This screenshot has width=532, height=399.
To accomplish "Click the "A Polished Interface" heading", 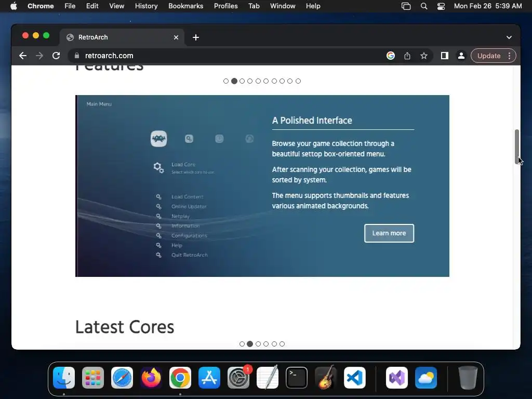I will pyautogui.click(x=312, y=121).
